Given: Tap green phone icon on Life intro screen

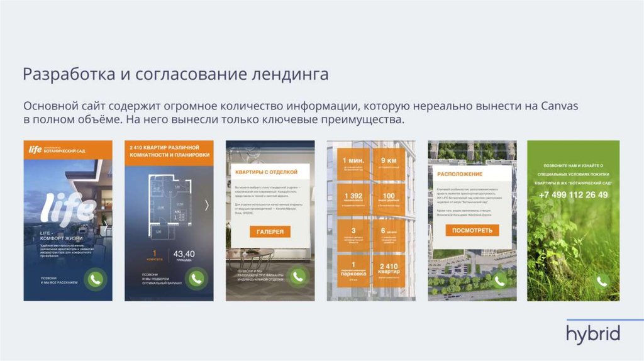Looking at the screenshot, I should 96,280.
